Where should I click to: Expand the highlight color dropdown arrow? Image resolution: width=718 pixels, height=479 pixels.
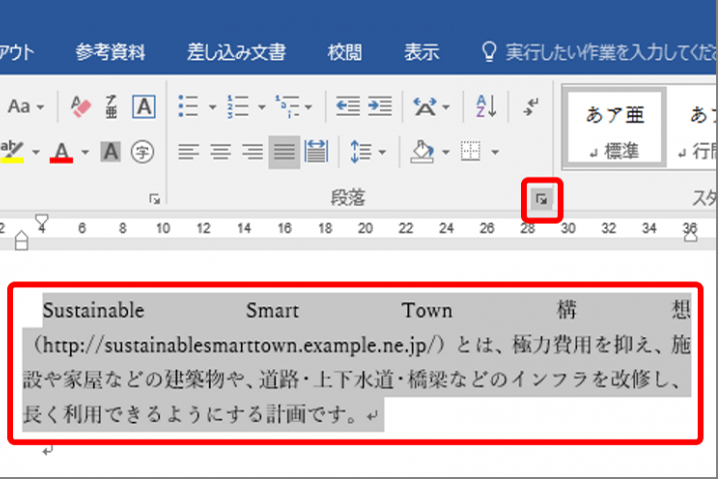[x=36, y=152]
